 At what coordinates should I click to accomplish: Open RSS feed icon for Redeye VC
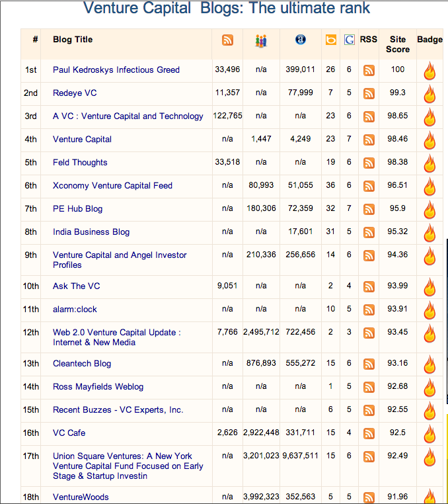[x=369, y=93]
